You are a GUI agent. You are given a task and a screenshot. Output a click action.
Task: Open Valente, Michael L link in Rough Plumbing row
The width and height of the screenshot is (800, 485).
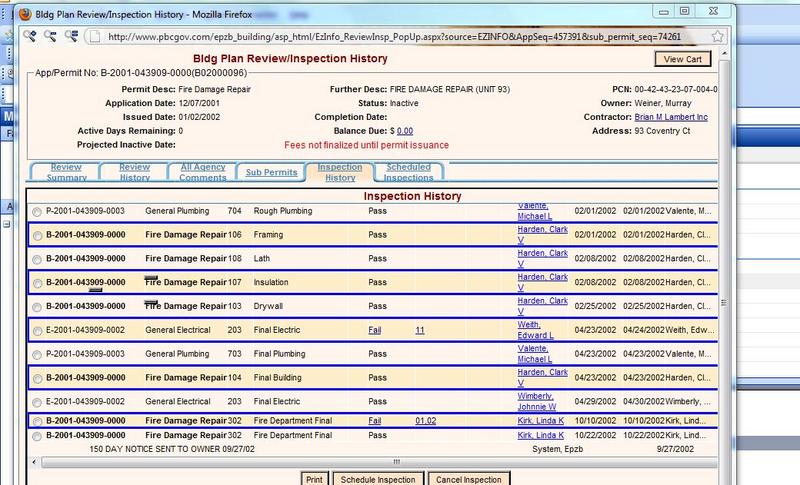coord(534,211)
